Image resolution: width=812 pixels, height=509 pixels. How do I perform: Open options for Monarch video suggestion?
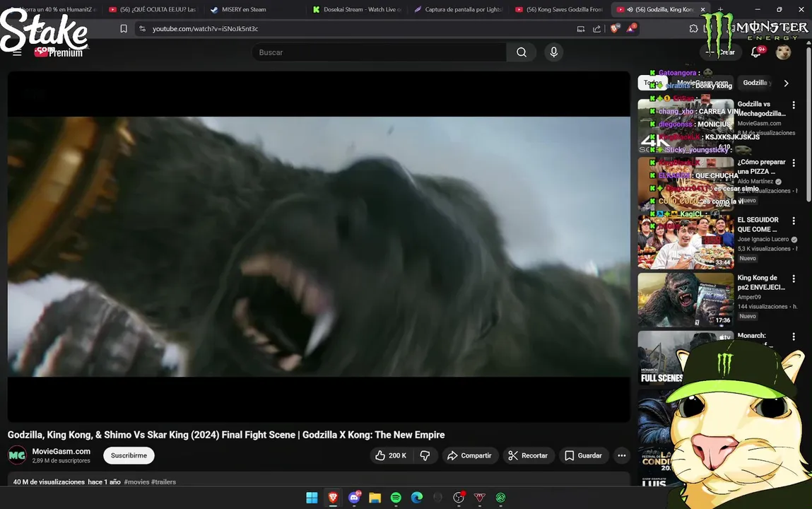point(794,337)
